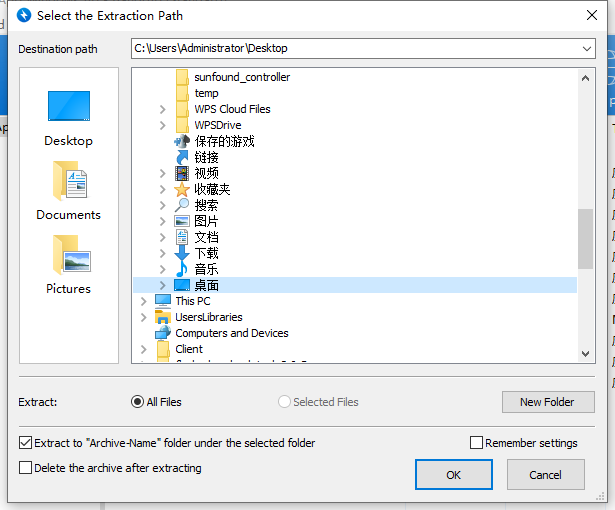Click the 搜索 magnifier icon
The width and height of the screenshot is (615, 510).
(x=182, y=205)
